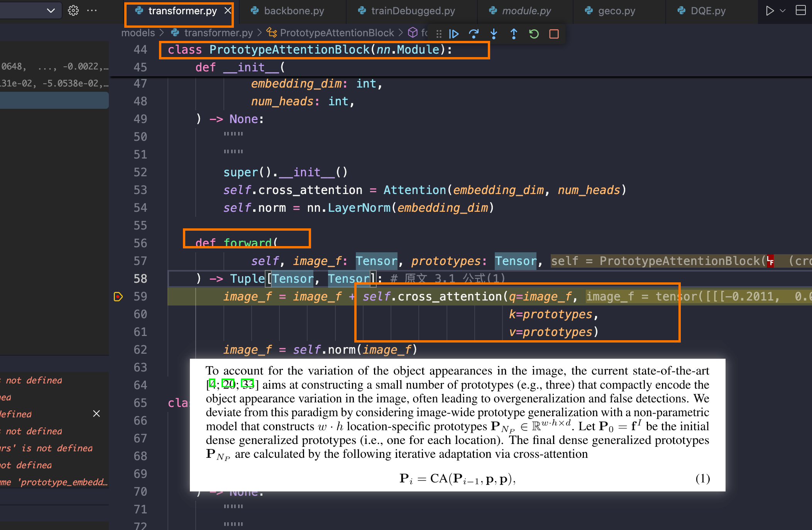Screen dimensions: 812x530
Task: Click the debug Stop button
Action: coord(554,34)
